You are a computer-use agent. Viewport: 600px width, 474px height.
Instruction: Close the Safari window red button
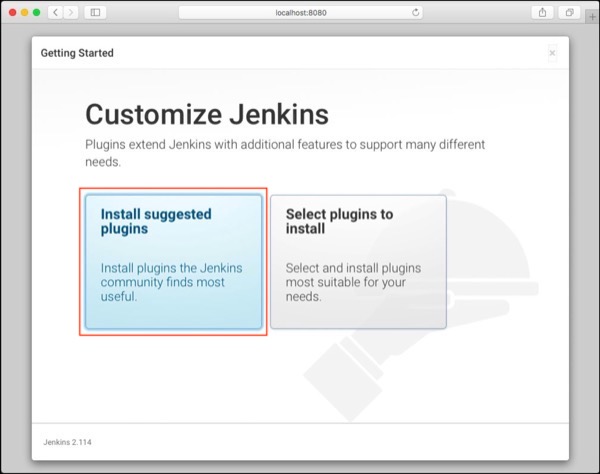click(x=12, y=13)
